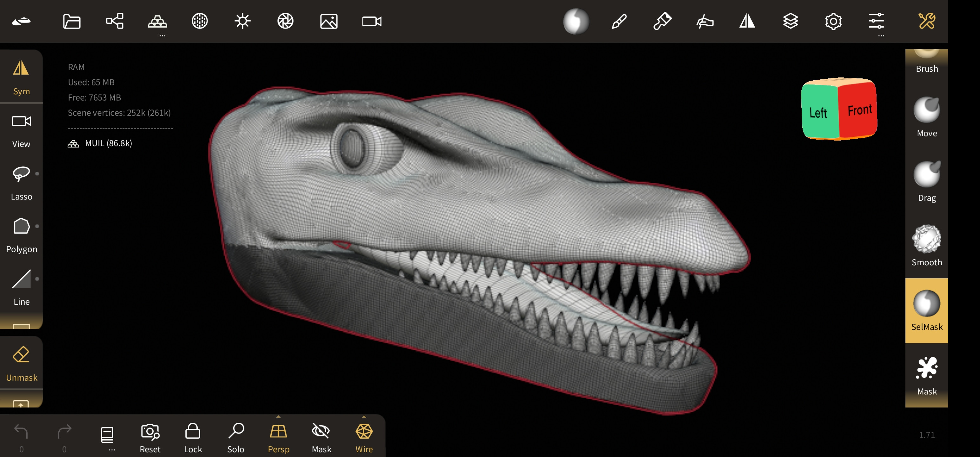Expand the Polygon shape options dot

(x=37, y=226)
